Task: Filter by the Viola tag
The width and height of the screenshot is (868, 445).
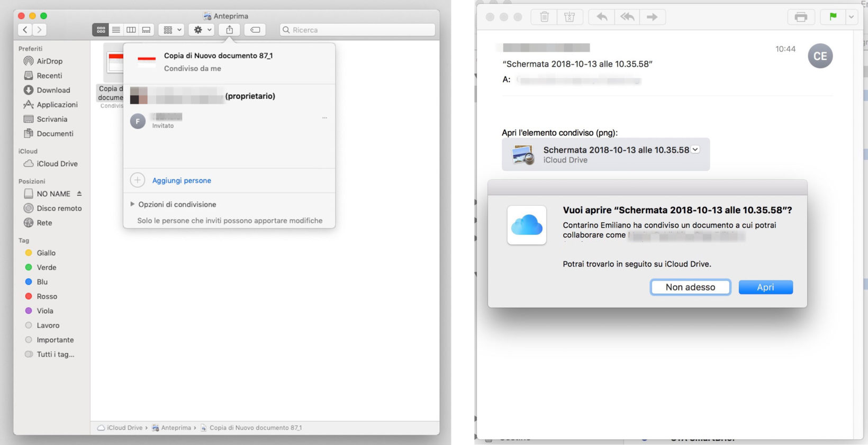Action: (44, 311)
